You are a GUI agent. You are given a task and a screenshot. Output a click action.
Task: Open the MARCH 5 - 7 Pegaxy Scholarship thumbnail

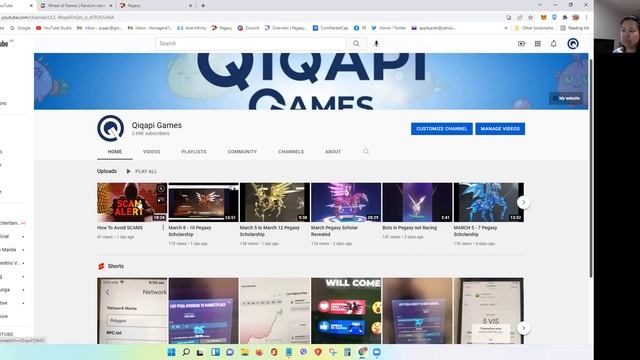pos(489,202)
